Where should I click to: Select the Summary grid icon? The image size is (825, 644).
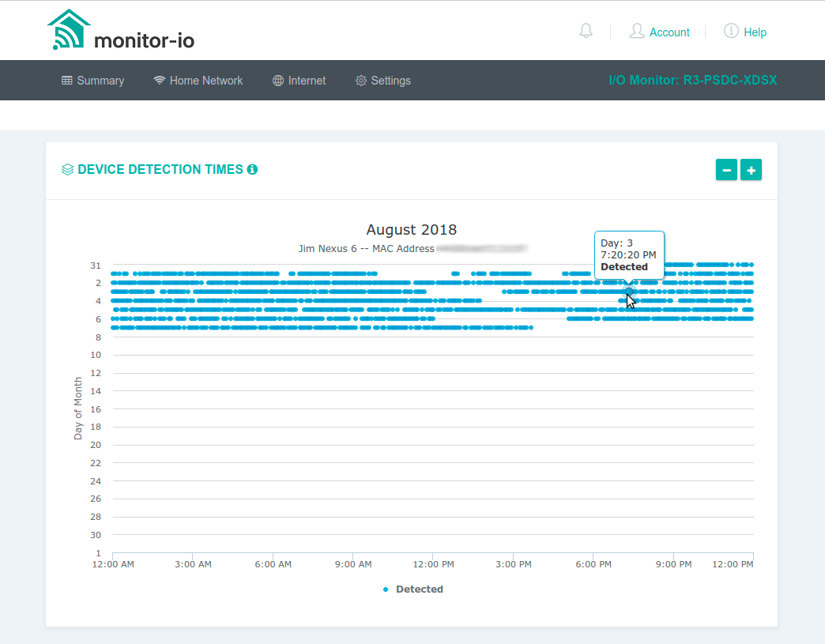tap(69, 80)
